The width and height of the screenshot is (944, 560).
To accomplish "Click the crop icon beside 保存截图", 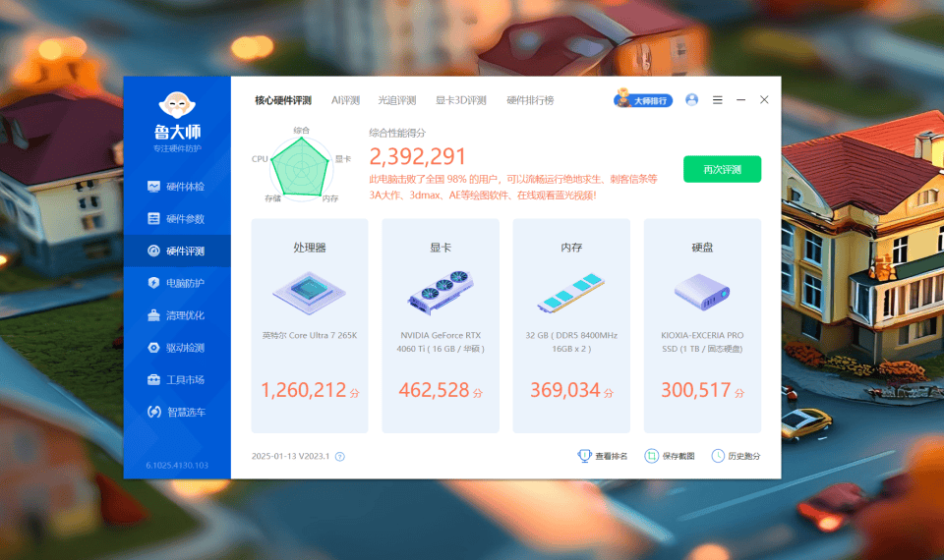I will click(651, 456).
